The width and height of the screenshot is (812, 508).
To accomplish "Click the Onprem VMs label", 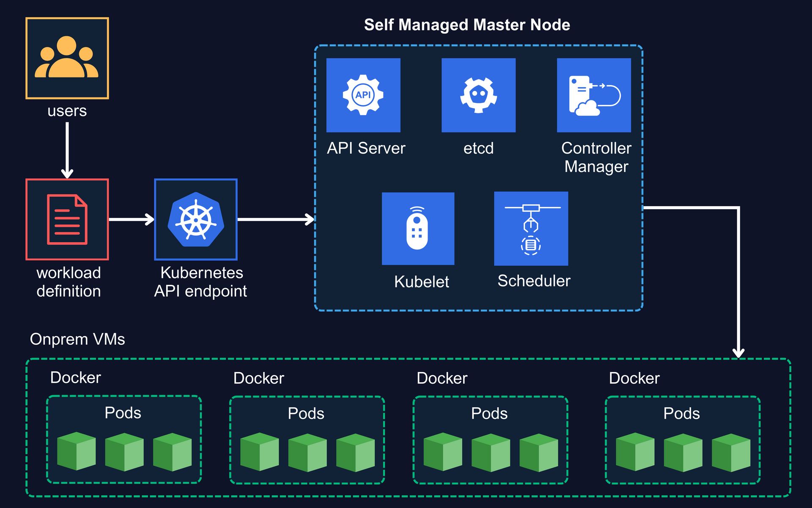I will point(77,339).
